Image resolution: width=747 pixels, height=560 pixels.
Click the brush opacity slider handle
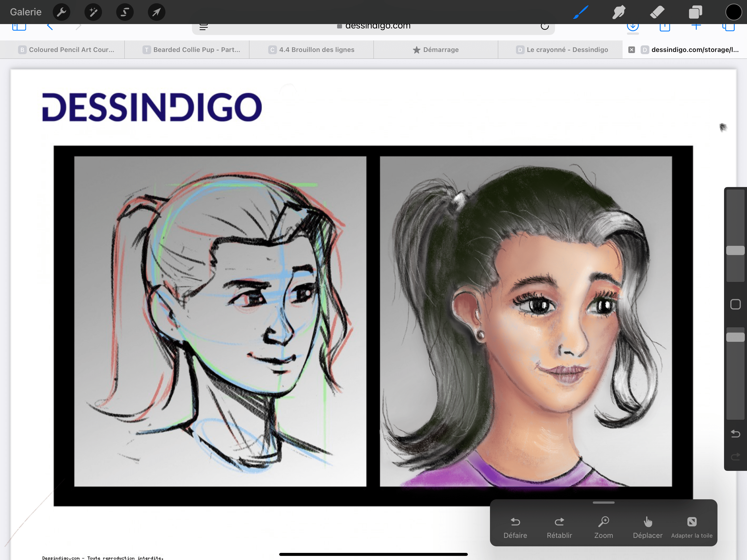click(x=735, y=337)
